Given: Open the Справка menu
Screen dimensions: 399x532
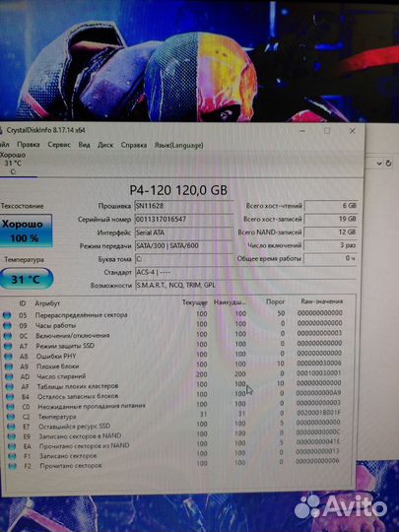Looking at the screenshot, I should 134,145.
